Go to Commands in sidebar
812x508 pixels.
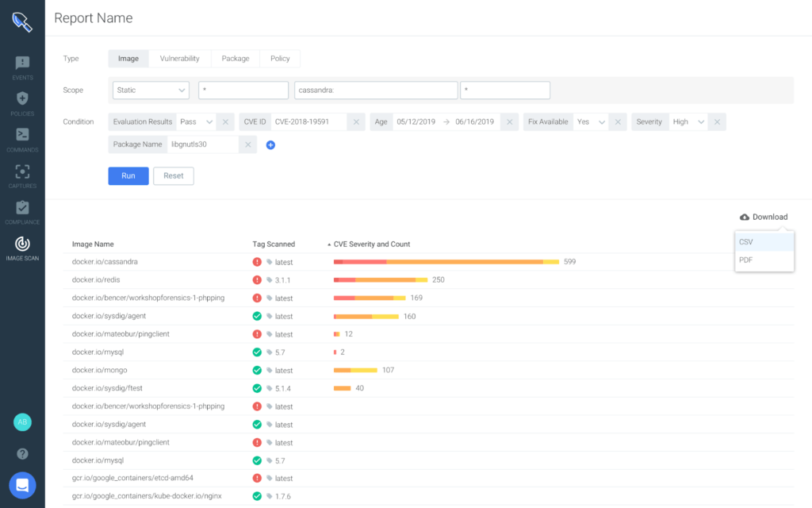[22, 138]
